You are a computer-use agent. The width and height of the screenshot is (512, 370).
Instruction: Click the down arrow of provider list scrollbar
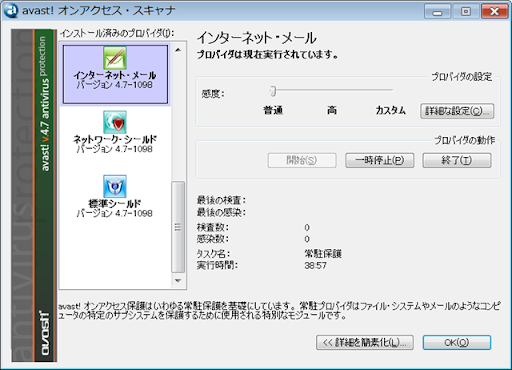coord(178,281)
